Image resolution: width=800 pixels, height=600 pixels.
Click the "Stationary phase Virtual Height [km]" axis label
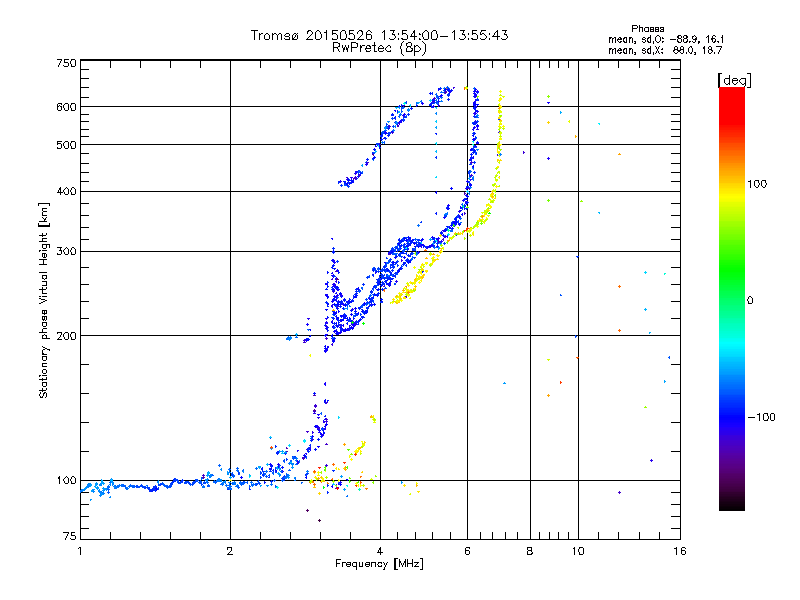click(x=44, y=300)
